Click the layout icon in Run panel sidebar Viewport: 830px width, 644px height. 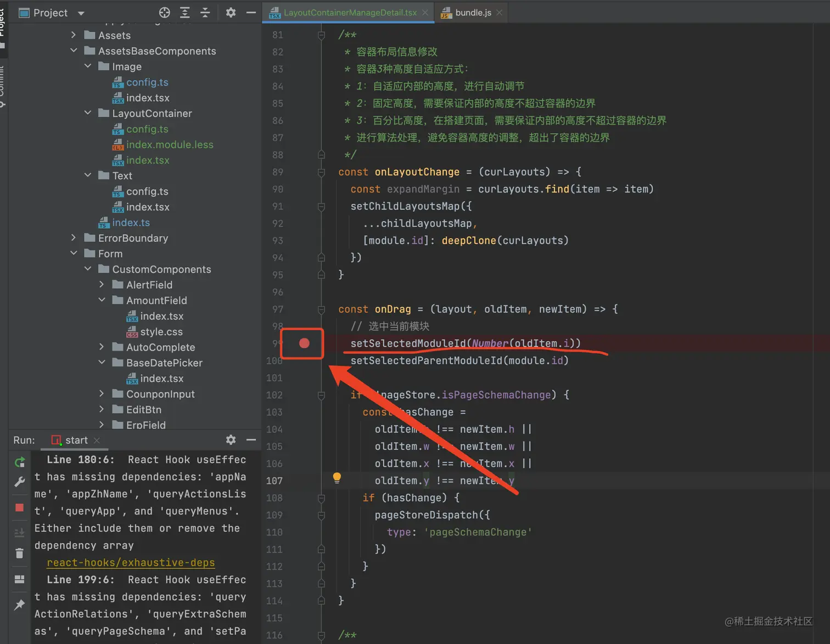tap(19, 579)
